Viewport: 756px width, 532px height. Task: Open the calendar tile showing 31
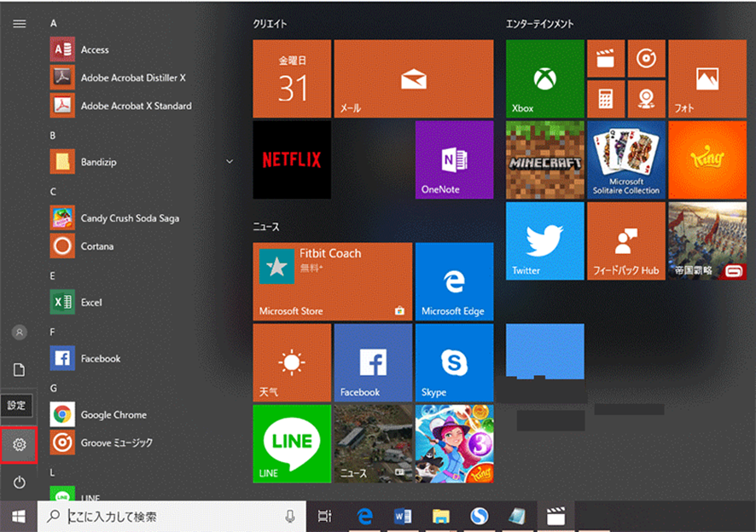[292, 78]
